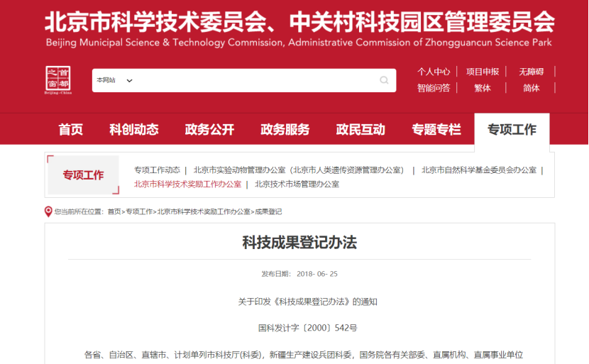Open the 科创动态 navigation tab

click(x=133, y=129)
